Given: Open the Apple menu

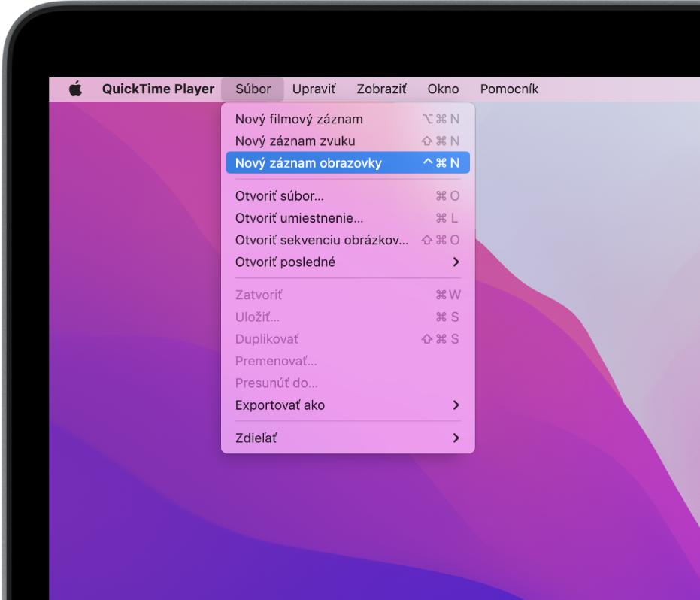Looking at the screenshot, I should pyautogui.click(x=75, y=89).
